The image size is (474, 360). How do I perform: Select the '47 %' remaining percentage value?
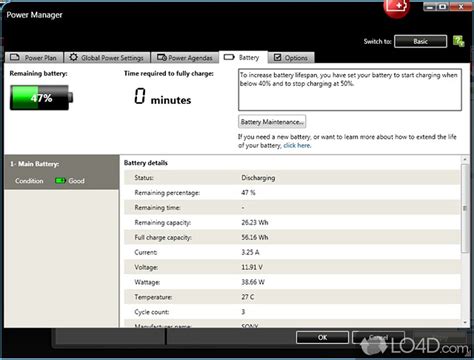tap(248, 193)
